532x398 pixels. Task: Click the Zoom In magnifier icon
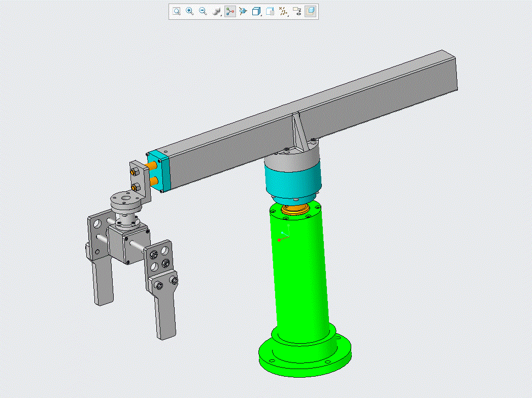tap(190, 12)
